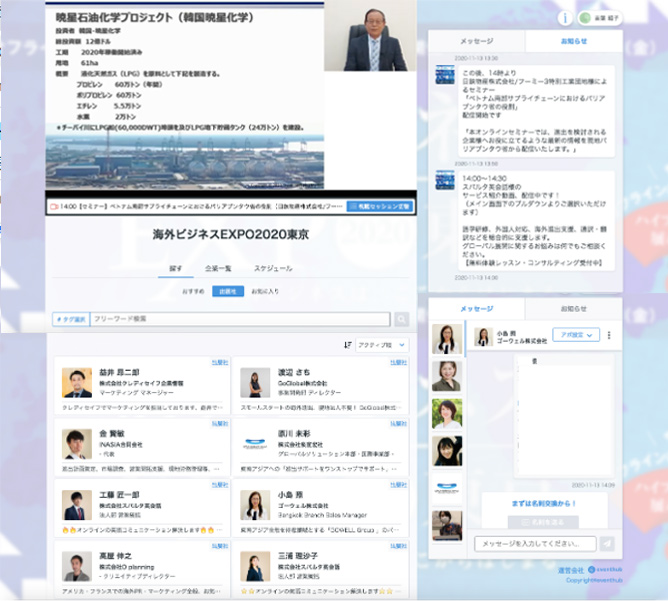This screenshot has height=601, width=668.
Task: Open the three-dot menu next to アポ設定
Action: 609,335
